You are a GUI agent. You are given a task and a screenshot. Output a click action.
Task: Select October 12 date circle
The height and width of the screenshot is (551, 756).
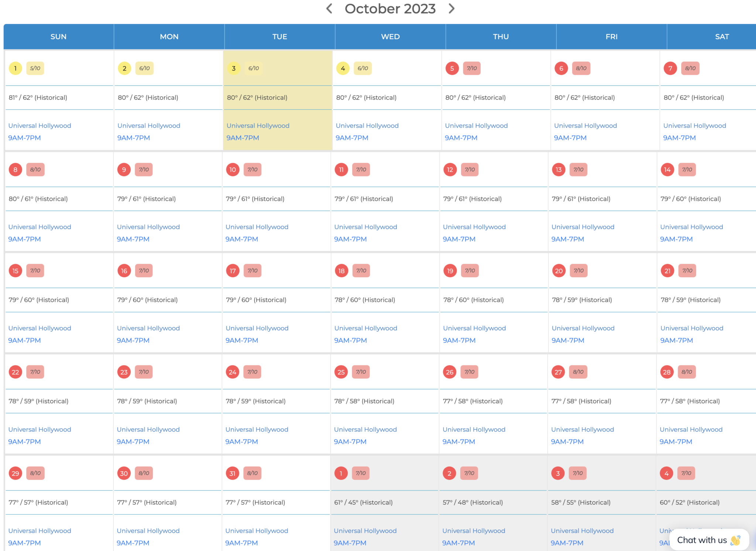click(450, 170)
